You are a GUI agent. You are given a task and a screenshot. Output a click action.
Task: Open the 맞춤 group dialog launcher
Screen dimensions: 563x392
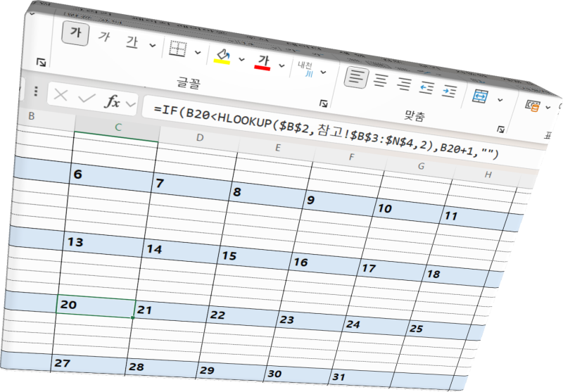[500, 129]
